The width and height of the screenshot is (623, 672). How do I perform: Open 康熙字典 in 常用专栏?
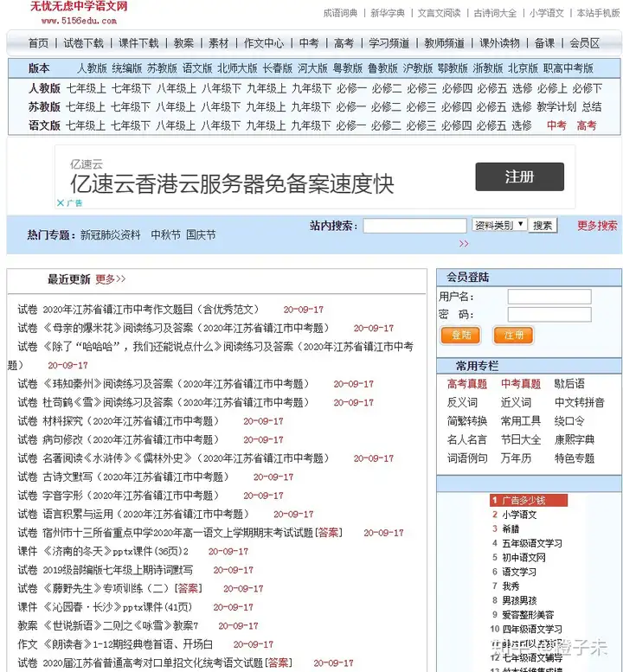(x=575, y=439)
